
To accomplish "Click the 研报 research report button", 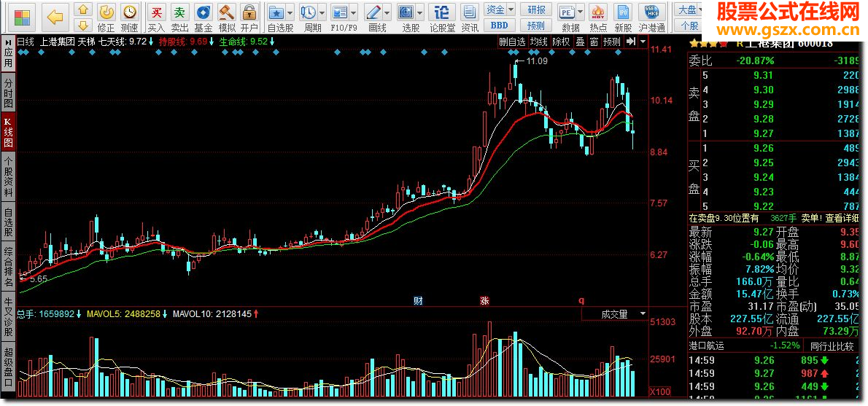I will click(536, 9).
